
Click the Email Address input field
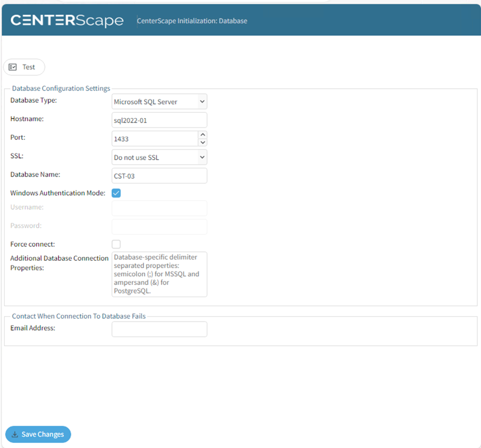pos(159,329)
